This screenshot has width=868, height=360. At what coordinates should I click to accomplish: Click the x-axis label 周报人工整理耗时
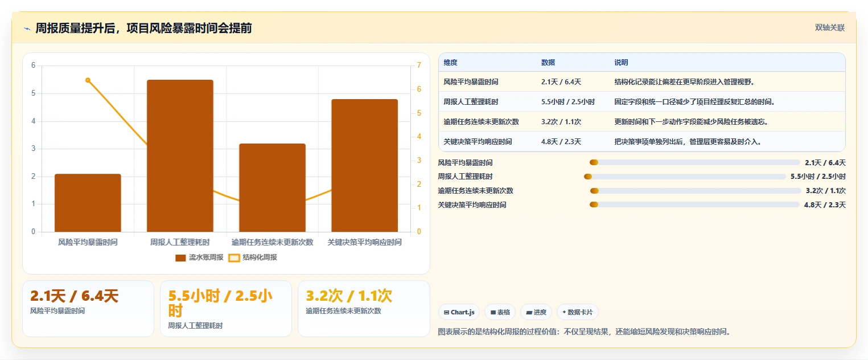click(180, 242)
